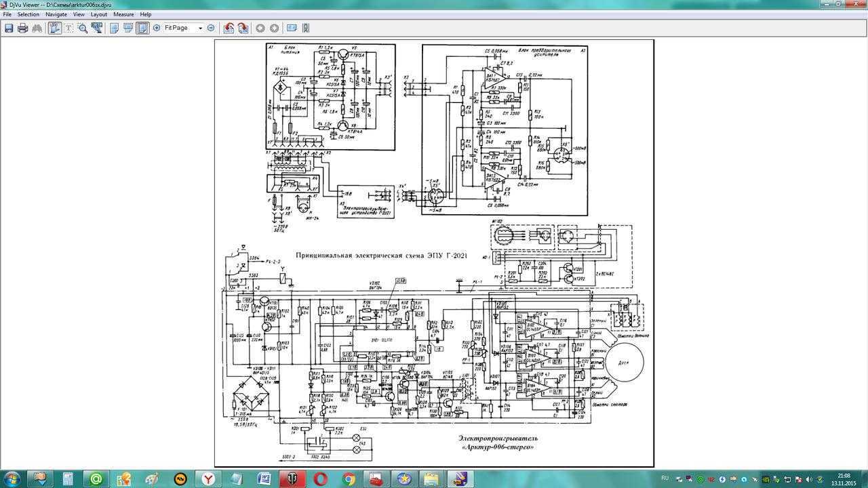Click the Save toolbar icon
The width and height of the screenshot is (868, 488).
[9, 28]
